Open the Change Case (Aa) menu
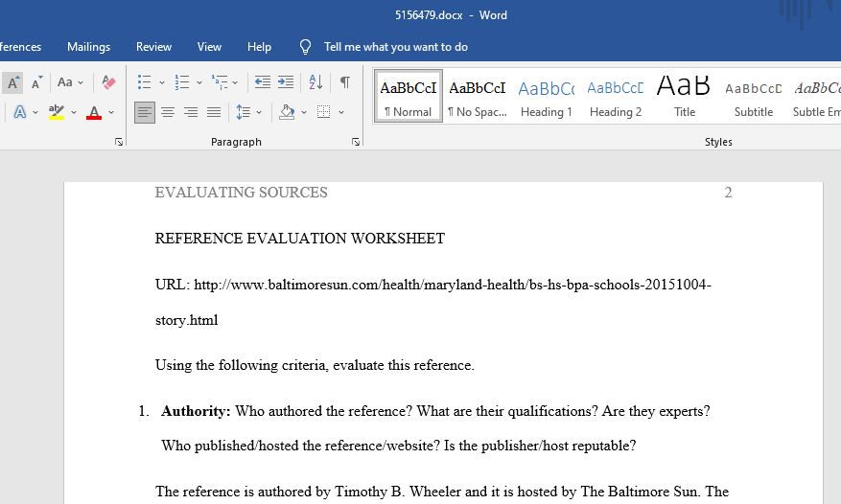The image size is (841, 504). tap(70, 82)
